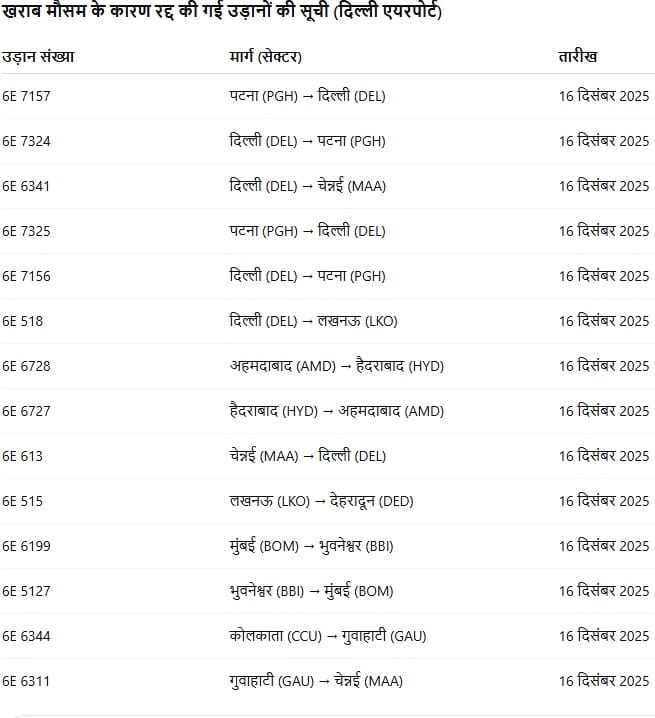The image size is (655, 718).
Task: Click the दिल्ली (DEL) → चेन्नई (MAA) route
Action: coord(307,186)
